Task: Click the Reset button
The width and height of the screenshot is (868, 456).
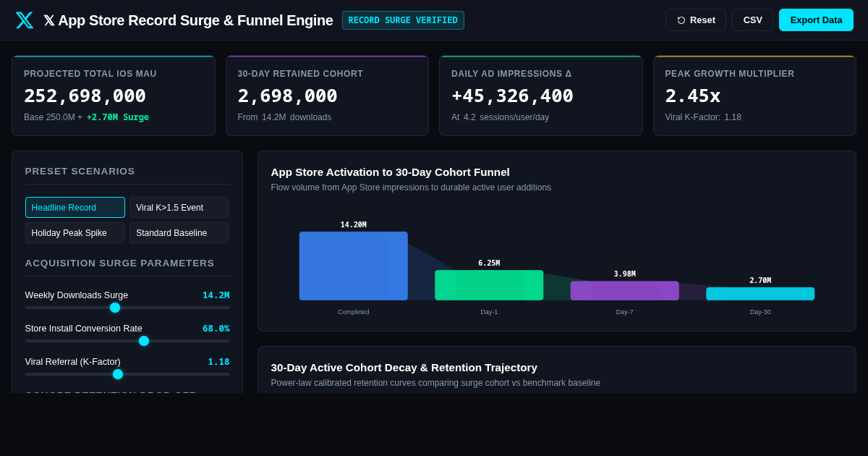Action: 696,20
